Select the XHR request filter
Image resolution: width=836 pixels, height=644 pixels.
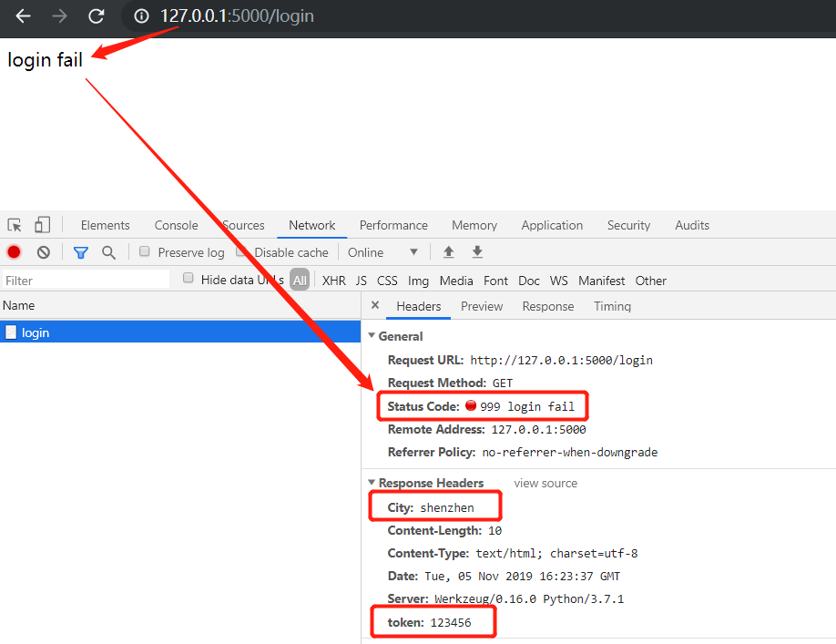click(334, 281)
